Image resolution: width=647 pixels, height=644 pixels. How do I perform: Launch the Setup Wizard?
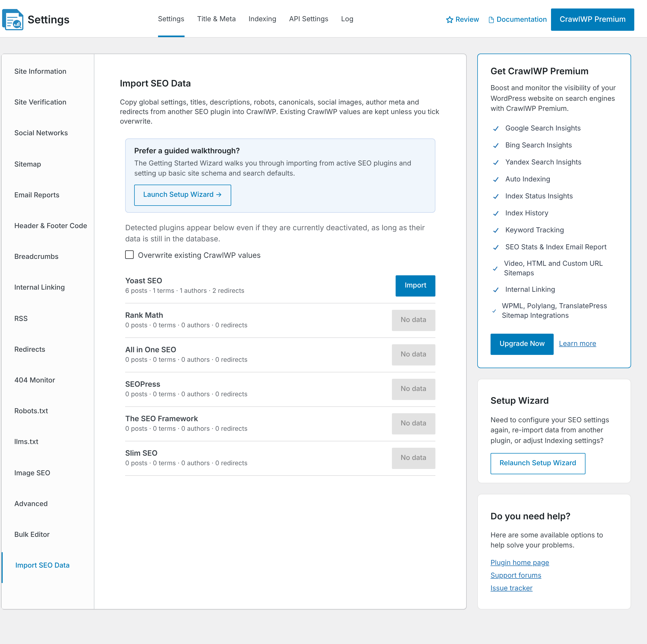click(x=182, y=195)
